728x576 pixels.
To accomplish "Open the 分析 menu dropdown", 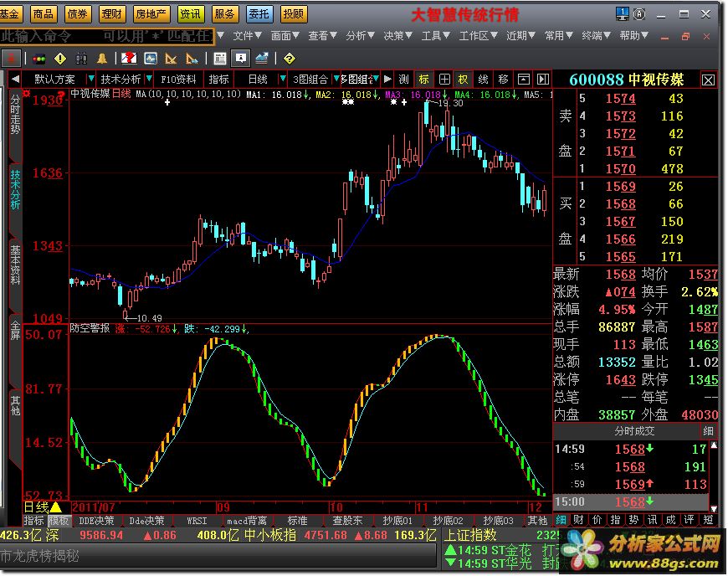I will click(x=361, y=36).
